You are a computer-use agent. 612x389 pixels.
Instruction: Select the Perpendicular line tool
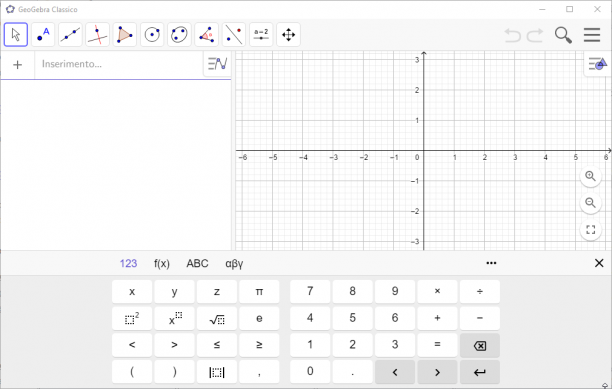[97, 35]
